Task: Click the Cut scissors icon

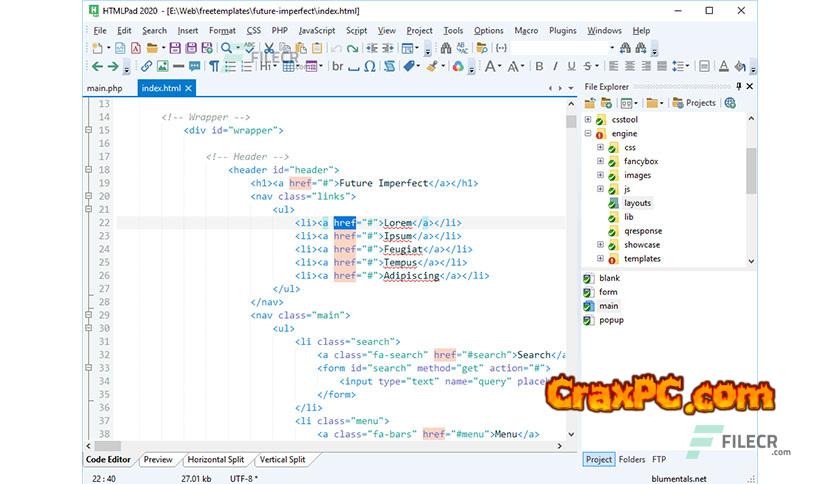Action: point(269,48)
